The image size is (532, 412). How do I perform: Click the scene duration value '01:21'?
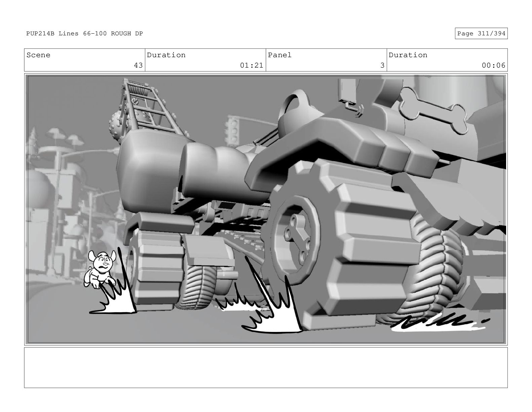pos(252,65)
